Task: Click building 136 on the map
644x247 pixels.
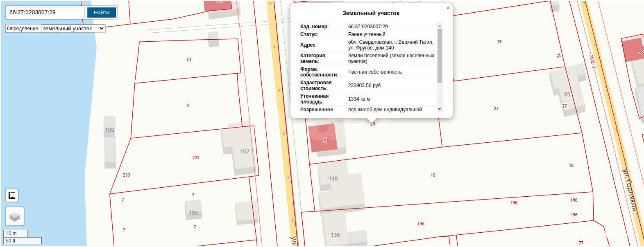Action: click(335, 235)
